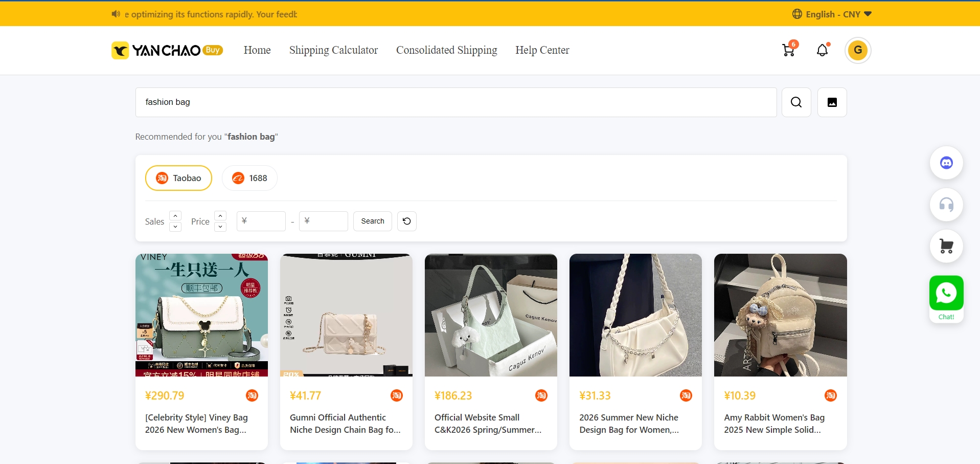This screenshot has height=464, width=980.
Task: Click the maximum price input
Action: pos(324,221)
